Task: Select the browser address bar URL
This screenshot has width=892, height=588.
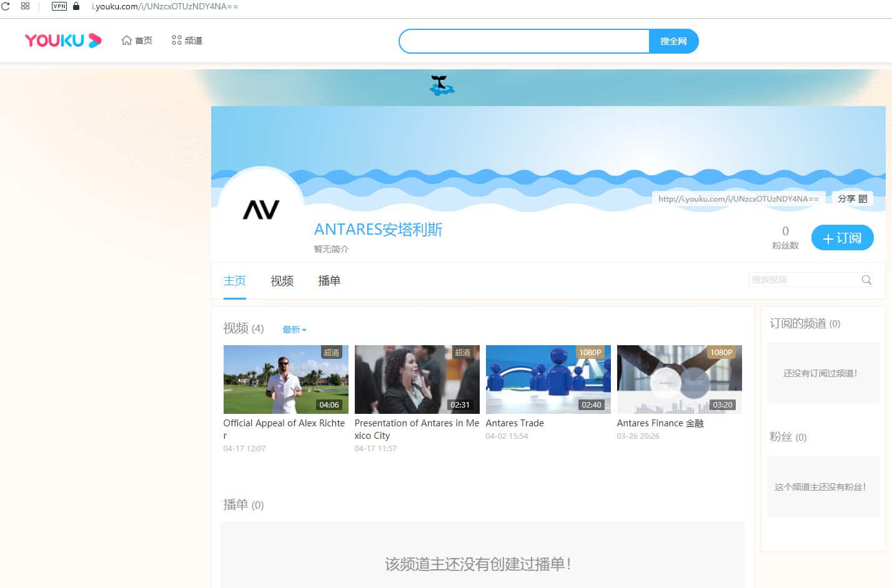Action: coord(165,6)
